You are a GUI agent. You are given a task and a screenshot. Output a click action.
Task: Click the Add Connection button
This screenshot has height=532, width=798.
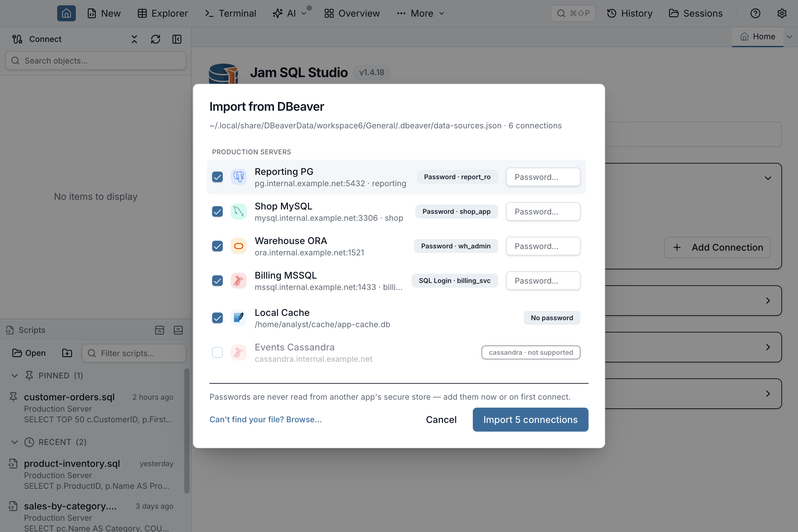click(x=717, y=247)
